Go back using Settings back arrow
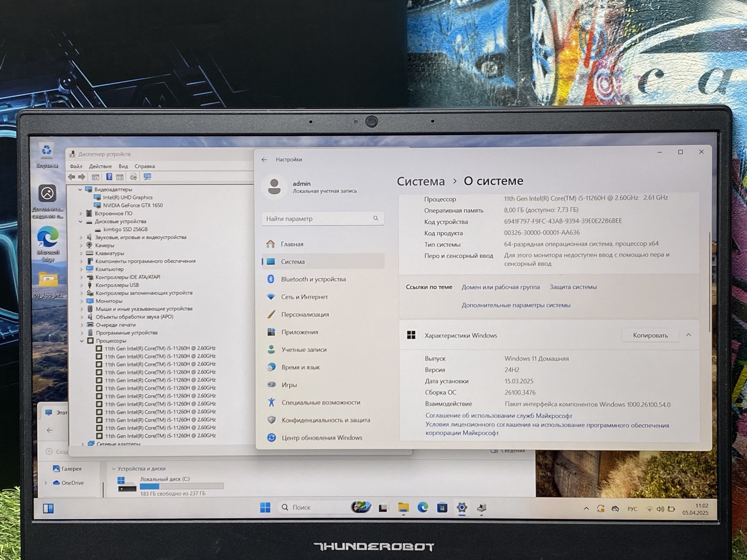Screen dimensions: 747x560 click(264, 160)
